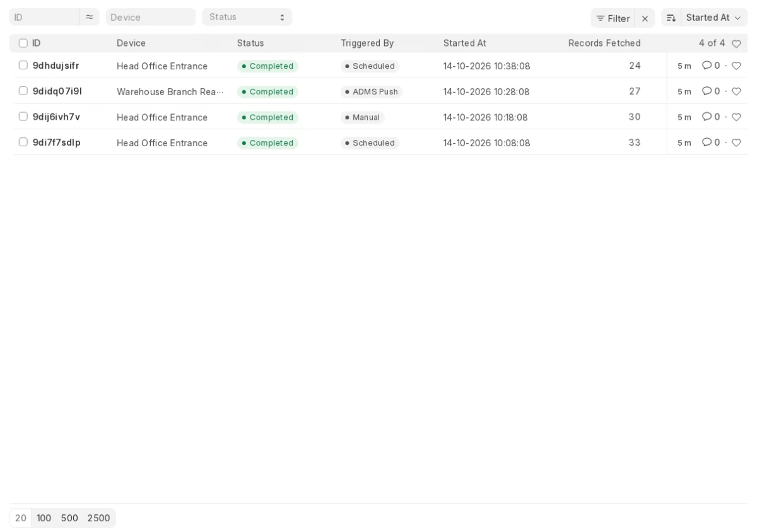
Task: Tick the checkbox for row 9dhdujsifr
Action: tap(23, 65)
